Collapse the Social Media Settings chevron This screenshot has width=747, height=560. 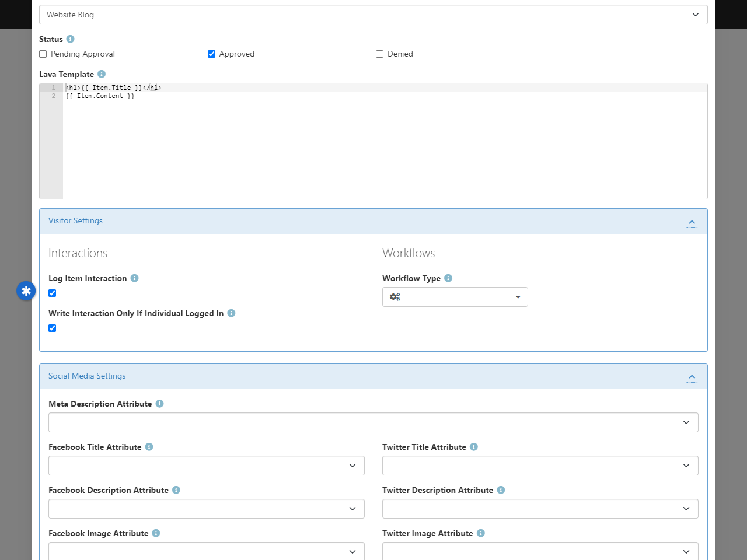(692, 377)
